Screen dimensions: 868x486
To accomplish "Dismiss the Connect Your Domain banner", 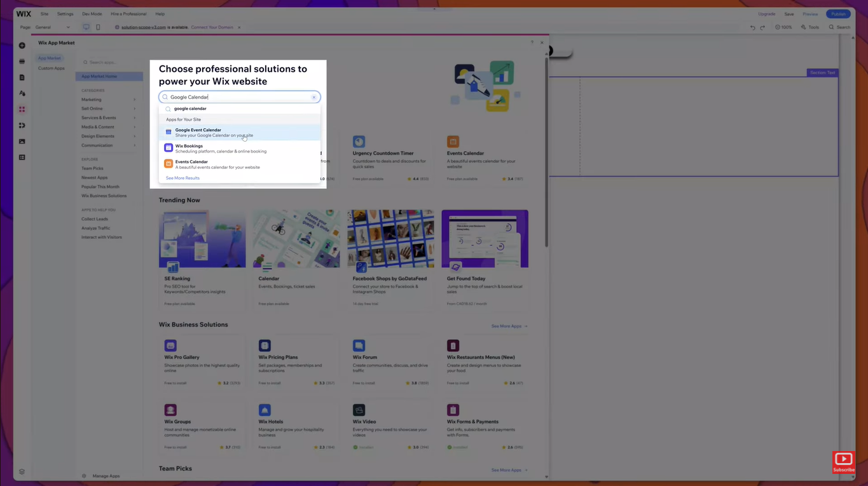I will [x=239, y=27].
